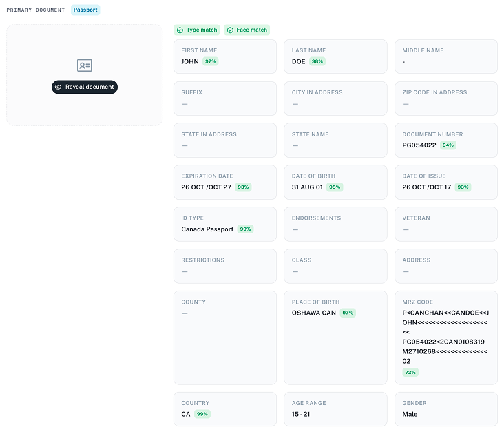Click the Endorsements field card
Image resolution: width=504 pixels, height=436 pixels.
pyautogui.click(x=335, y=224)
